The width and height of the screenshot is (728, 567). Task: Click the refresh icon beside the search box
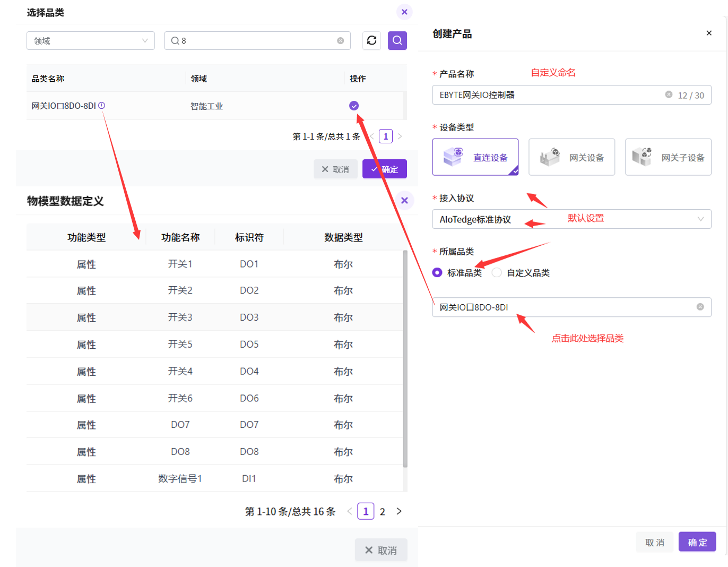click(x=371, y=40)
